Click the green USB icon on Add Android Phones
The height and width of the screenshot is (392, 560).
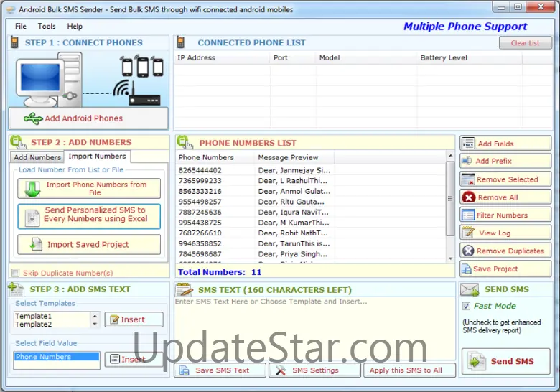33,118
